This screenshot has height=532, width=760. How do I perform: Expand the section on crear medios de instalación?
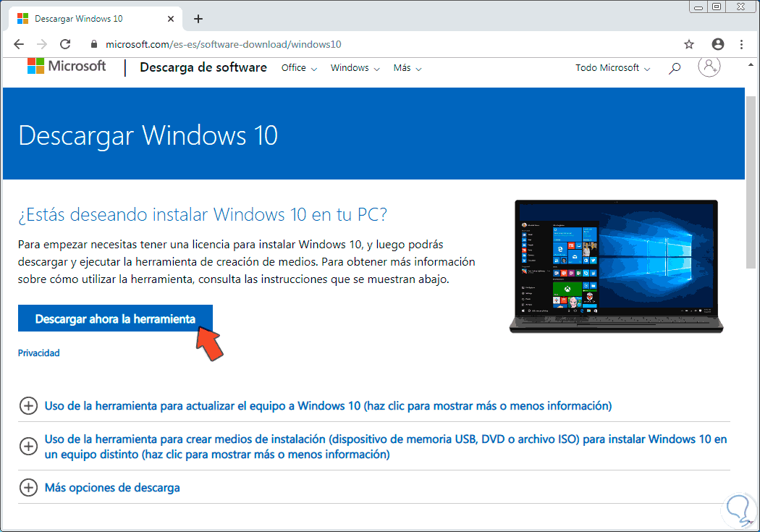coord(385,447)
